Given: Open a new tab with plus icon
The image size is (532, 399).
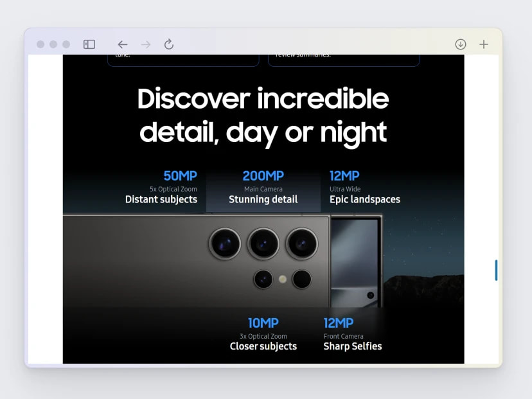Looking at the screenshot, I should tap(484, 44).
